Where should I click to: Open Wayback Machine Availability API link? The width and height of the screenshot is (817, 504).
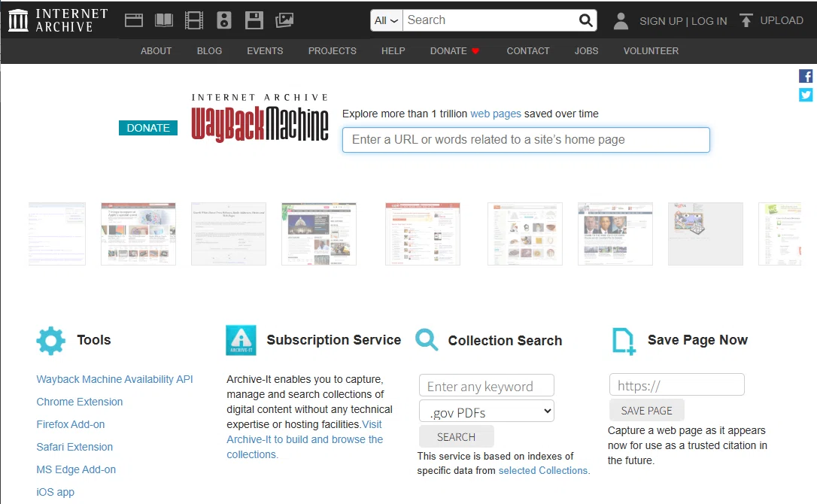(x=114, y=379)
